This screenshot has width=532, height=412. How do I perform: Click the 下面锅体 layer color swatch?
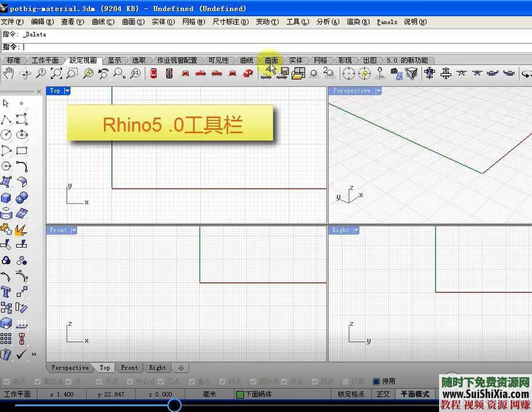(239, 394)
